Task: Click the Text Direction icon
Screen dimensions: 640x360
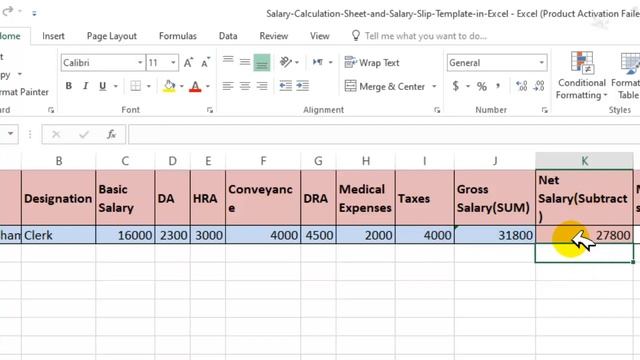Action: (x=318, y=62)
